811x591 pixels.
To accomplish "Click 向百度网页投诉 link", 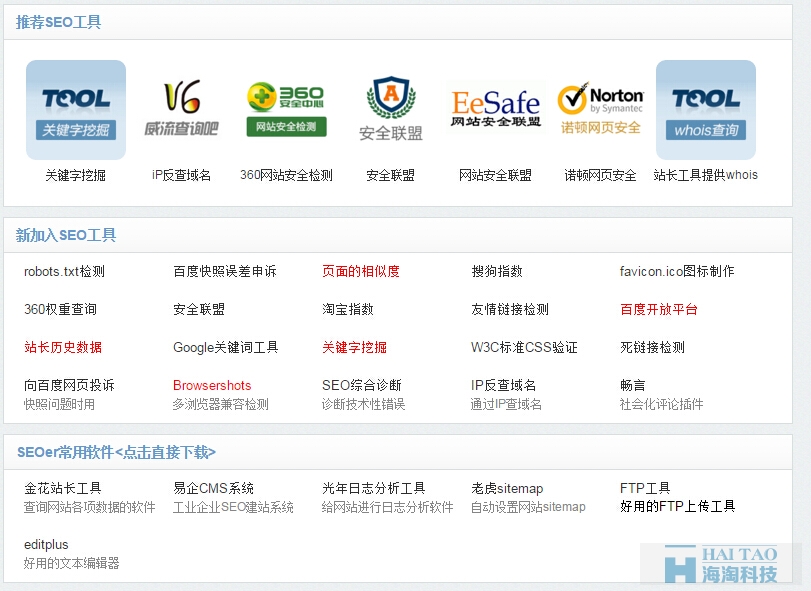I will [x=69, y=385].
